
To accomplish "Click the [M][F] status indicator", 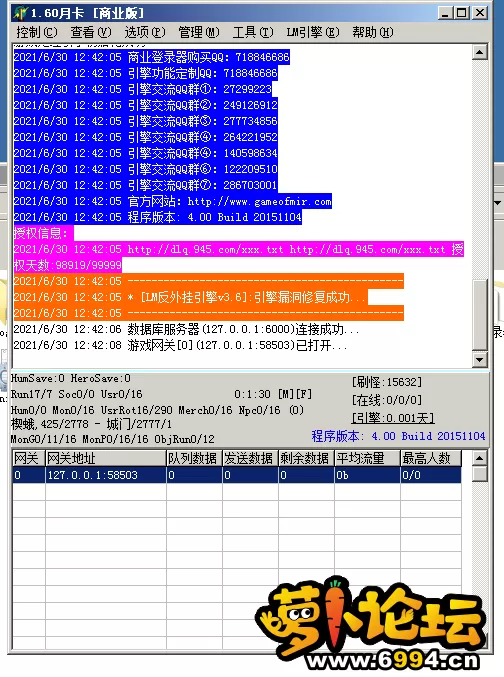I will pos(295,394).
